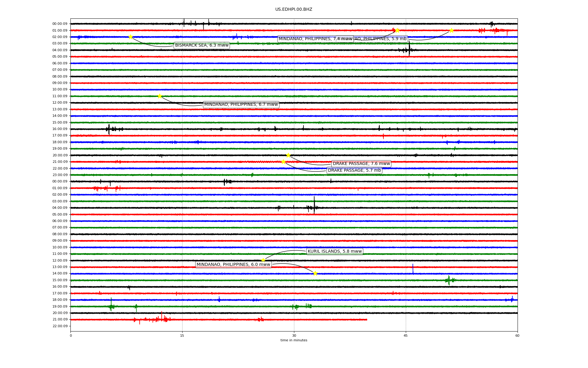Screen dimensions: 588x368
Task: Click the BISMARCK SEA, 6.3 mww label
Action: pyautogui.click(x=202, y=45)
